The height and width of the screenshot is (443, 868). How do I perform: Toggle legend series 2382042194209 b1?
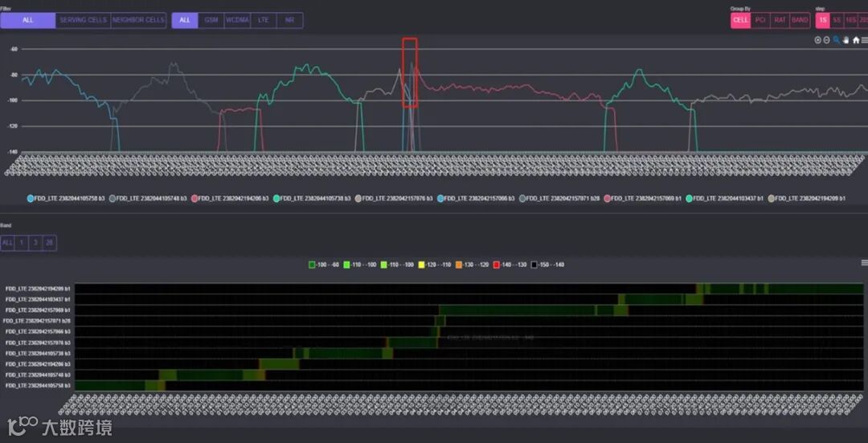click(807, 199)
